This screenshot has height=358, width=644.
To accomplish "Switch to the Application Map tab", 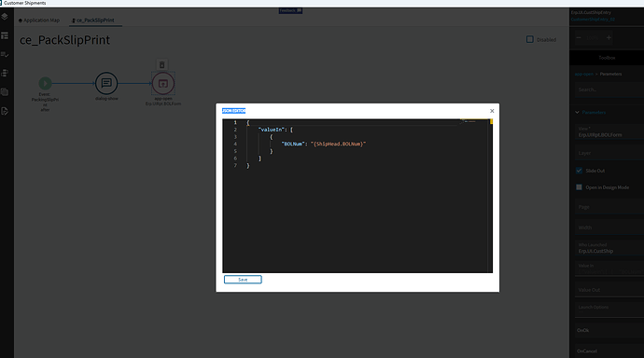I will 39,21.
